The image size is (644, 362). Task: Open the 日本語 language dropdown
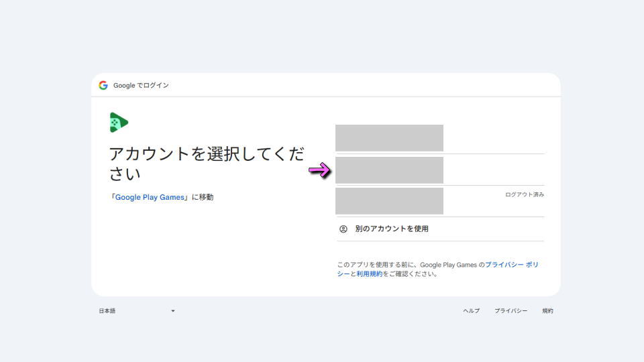[136, 311]
